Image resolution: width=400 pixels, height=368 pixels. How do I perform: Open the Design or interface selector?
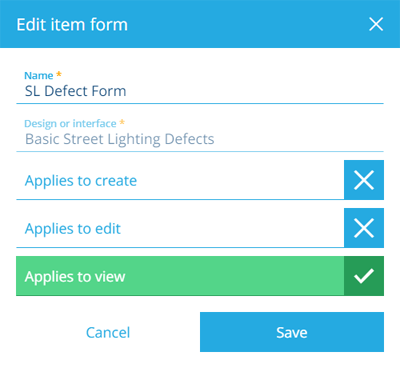[200, 134]
